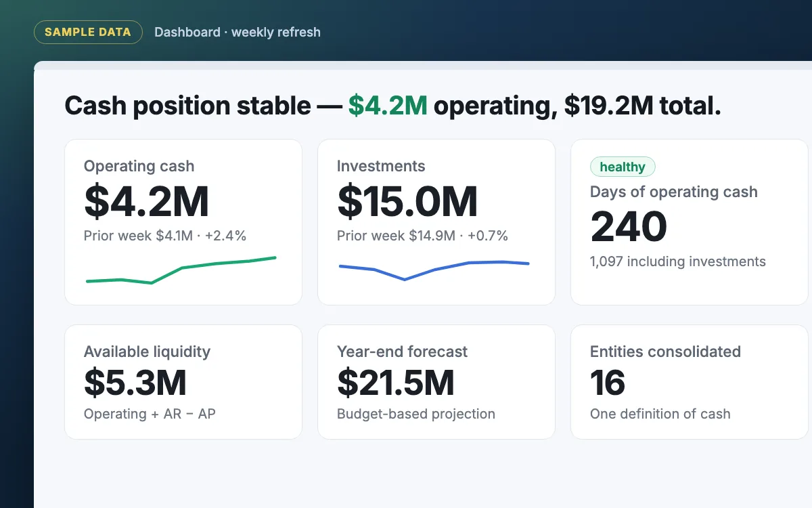The height and width of the screenshot is (508, 812).
Task: Click 'Budget-based projection' caption
Action: 416,413
